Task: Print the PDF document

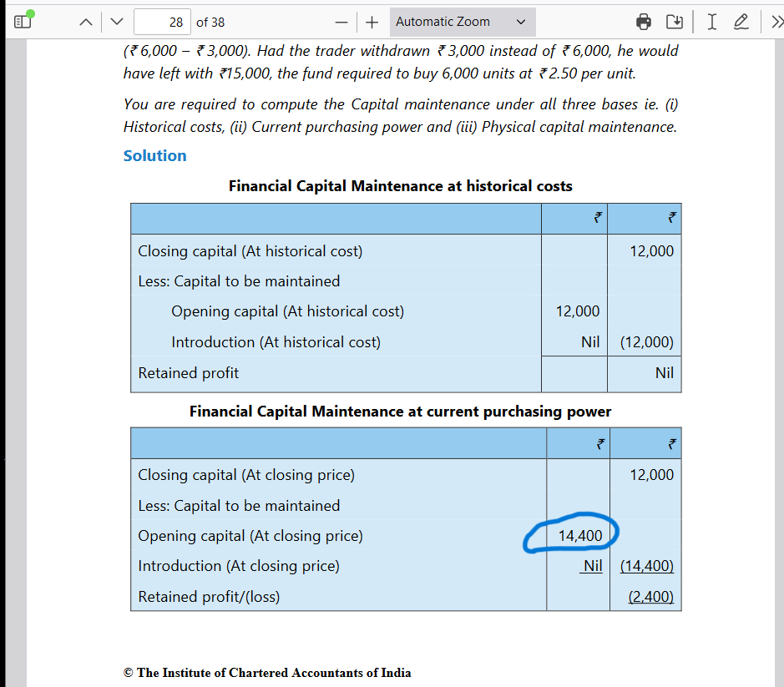Action: click(x=644, y=22)
